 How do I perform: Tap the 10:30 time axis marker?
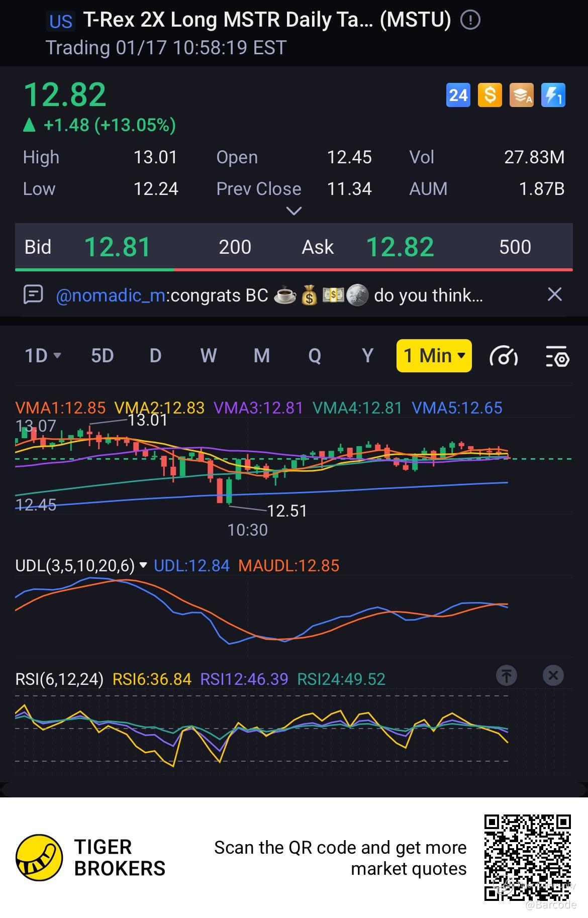248,530
